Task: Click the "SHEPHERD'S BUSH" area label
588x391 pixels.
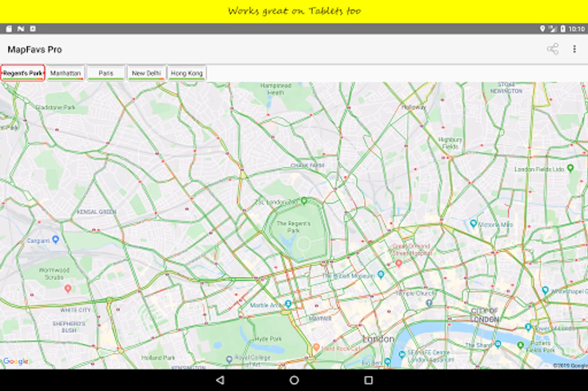Action: pos(69,327)
